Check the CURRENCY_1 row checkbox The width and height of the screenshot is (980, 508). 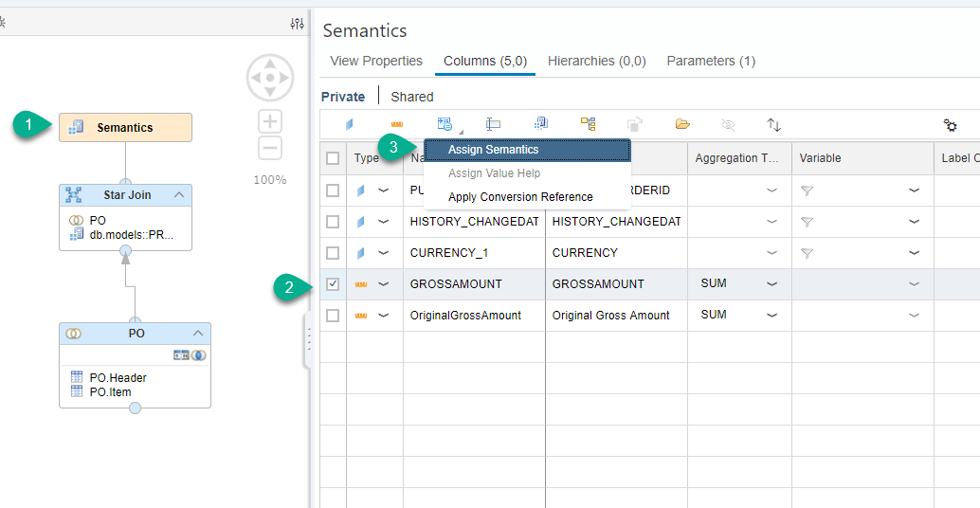[333, 252]
